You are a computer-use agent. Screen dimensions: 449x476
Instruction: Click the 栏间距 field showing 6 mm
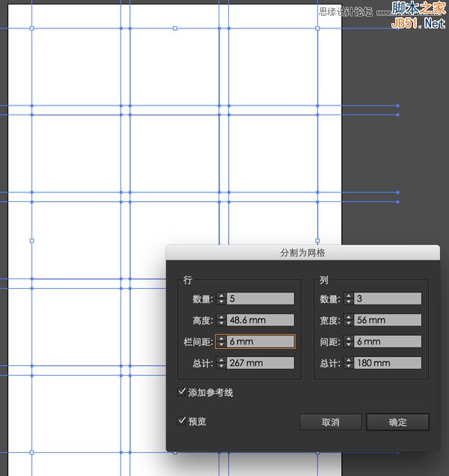point(260,341)
